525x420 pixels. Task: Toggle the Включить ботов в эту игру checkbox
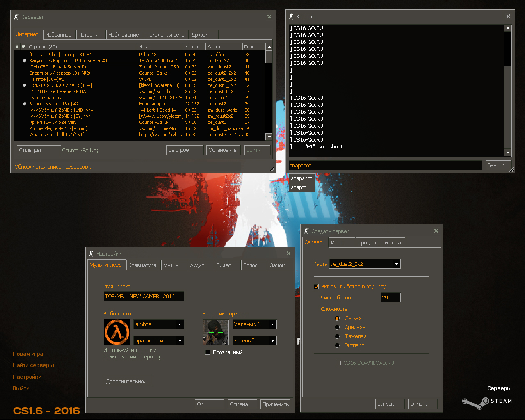click(316, 287)
